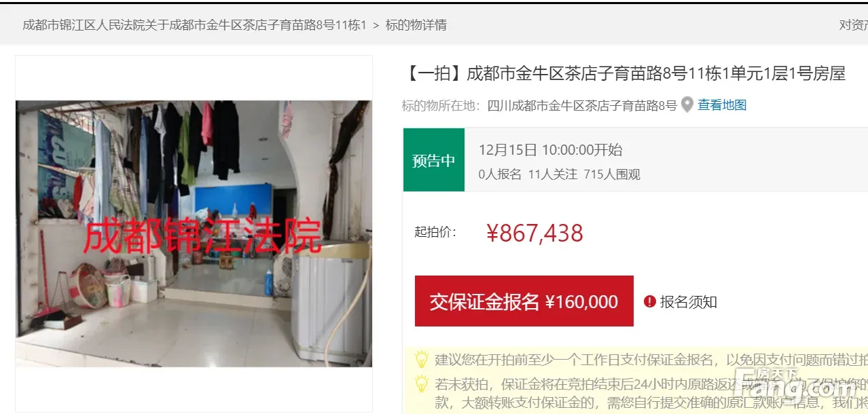Open the property room photo thumbnail
This screenshot has width=868, height=414.
(194, 233)
